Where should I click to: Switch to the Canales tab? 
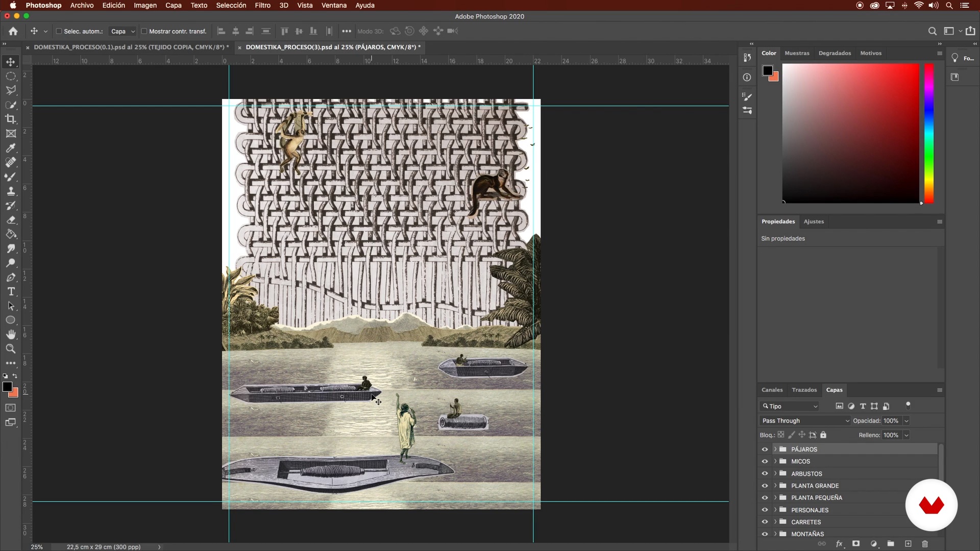[772, 390]
